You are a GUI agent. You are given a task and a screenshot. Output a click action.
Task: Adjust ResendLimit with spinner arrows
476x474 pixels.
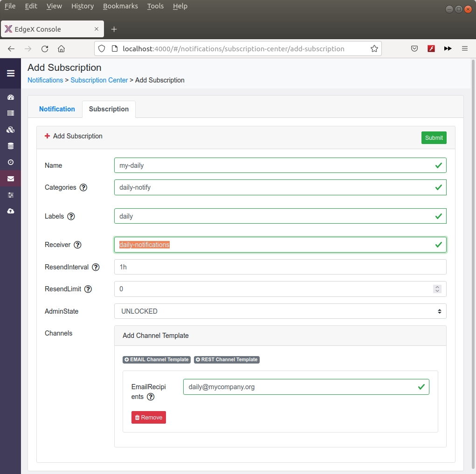(437, 289)
